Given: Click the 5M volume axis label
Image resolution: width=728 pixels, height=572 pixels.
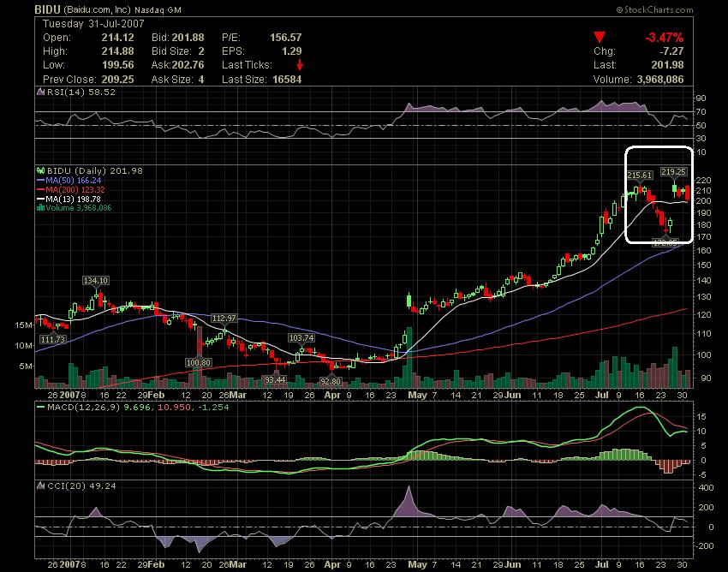Looking at the screenshot, I should click(26, 366).
